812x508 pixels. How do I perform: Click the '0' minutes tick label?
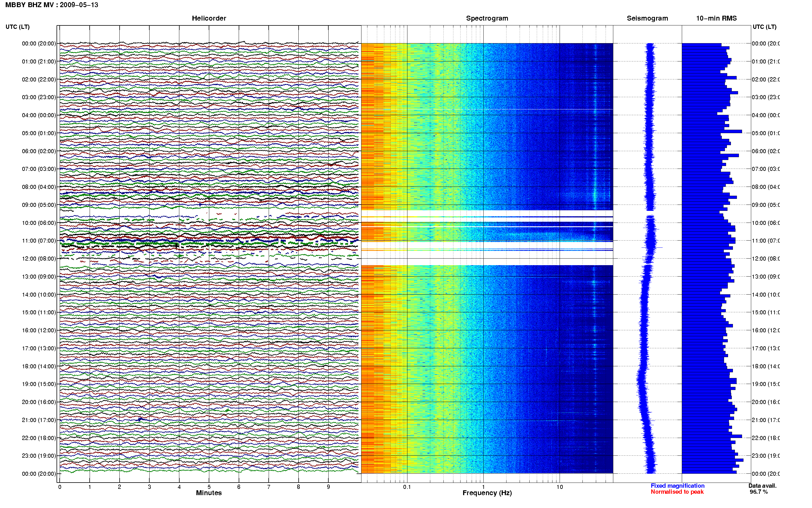(x=60, y=487)
